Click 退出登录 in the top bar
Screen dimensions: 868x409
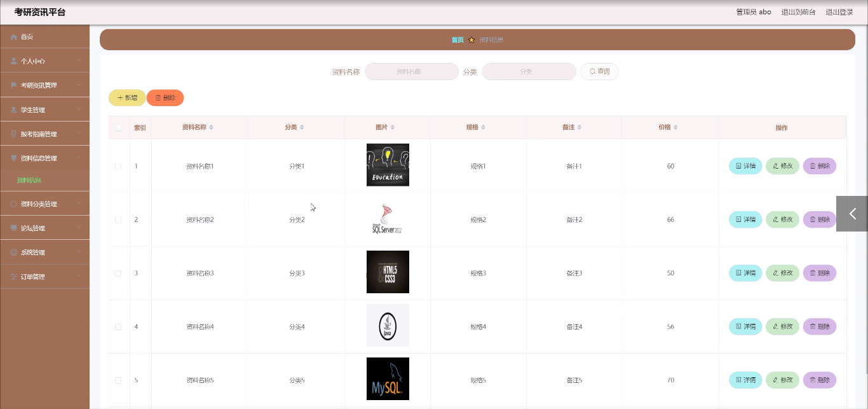point(839,12)
